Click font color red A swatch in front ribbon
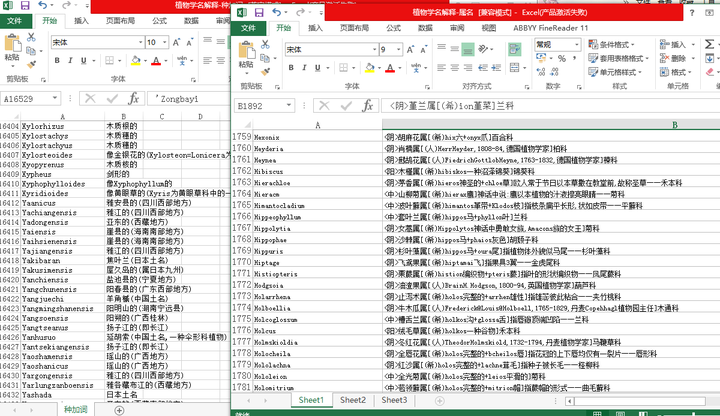 coord(390,68)
